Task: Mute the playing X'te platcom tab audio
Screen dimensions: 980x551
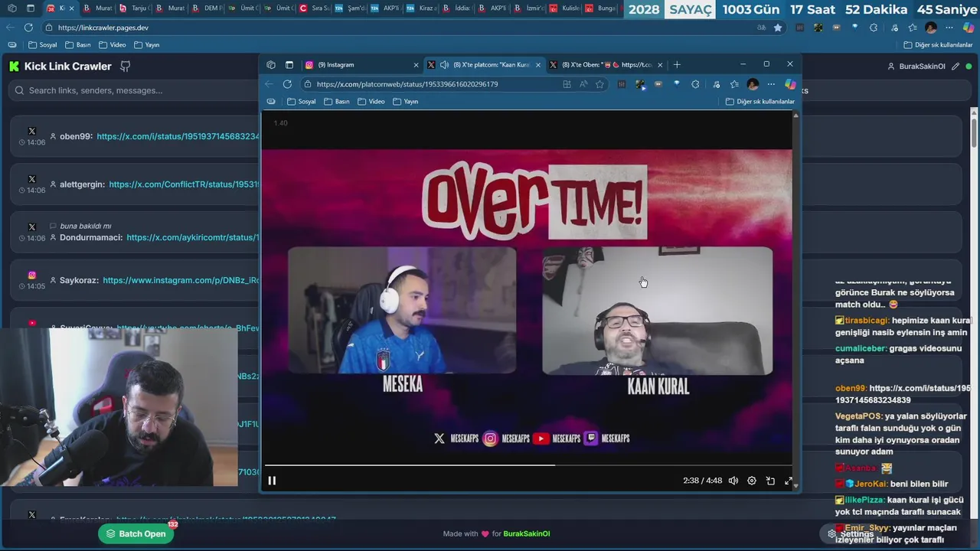Action: click(444, 65)
